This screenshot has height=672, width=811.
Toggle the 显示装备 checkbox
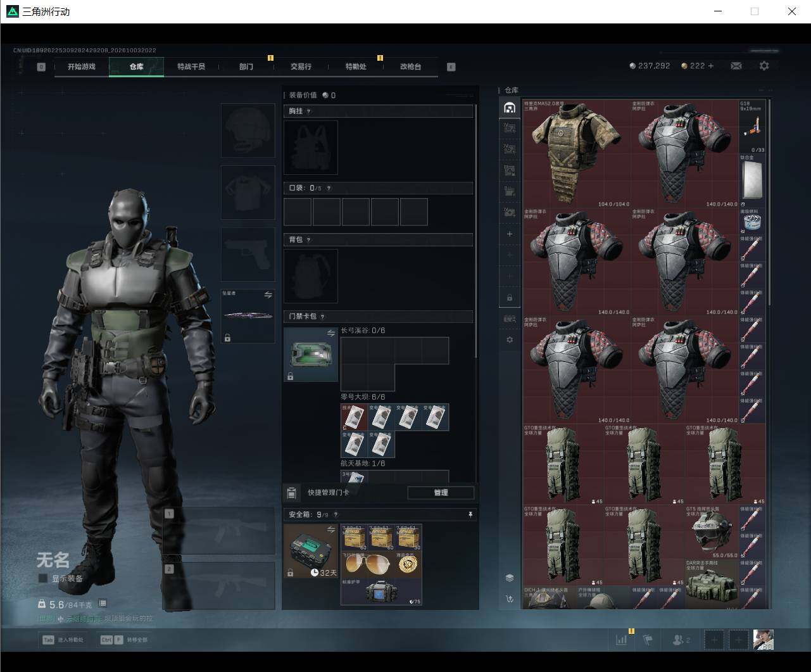pyautogui.click(x=43, y=578)
